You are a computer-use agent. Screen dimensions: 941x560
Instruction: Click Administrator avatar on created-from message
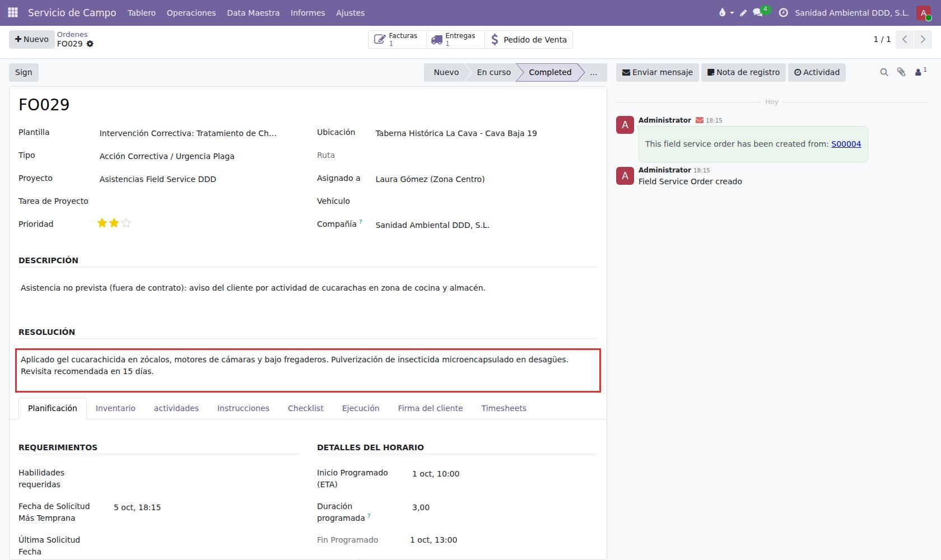[625, 125]
